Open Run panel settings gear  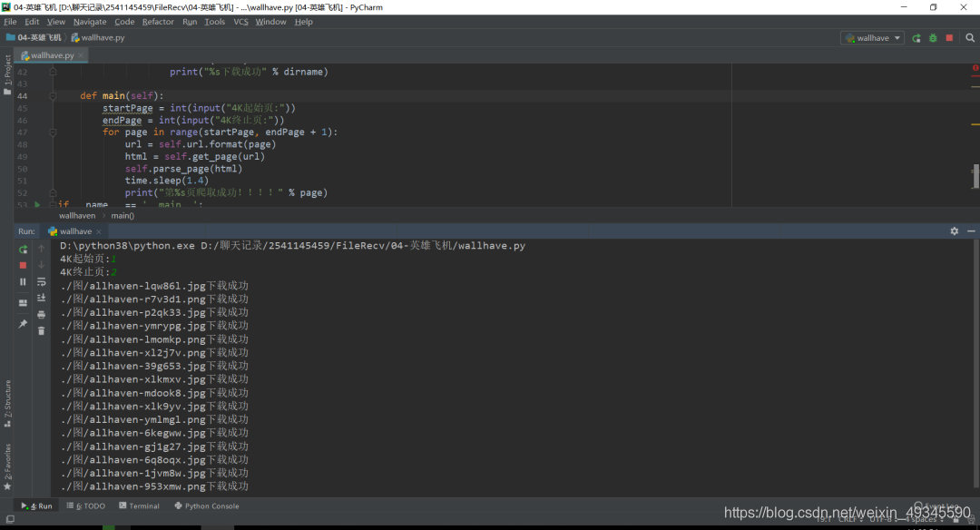[x=955, y=231]
